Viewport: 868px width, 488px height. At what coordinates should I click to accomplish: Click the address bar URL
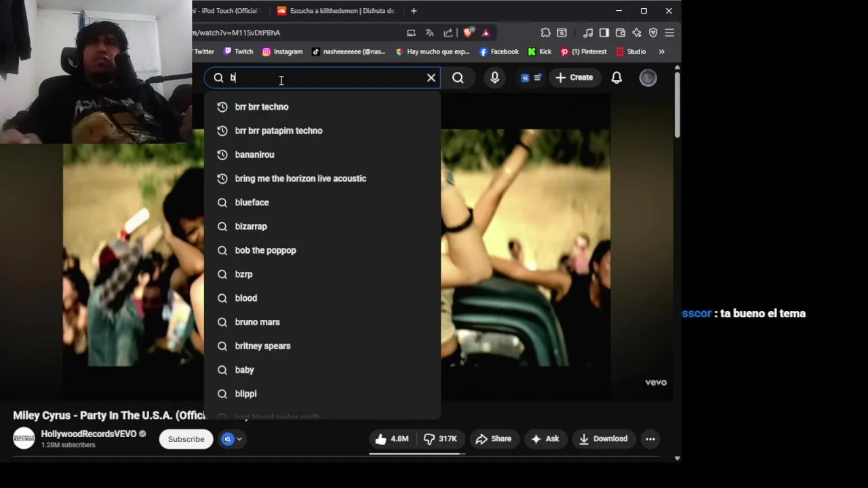pyautogui.click(x=236, y=33)
